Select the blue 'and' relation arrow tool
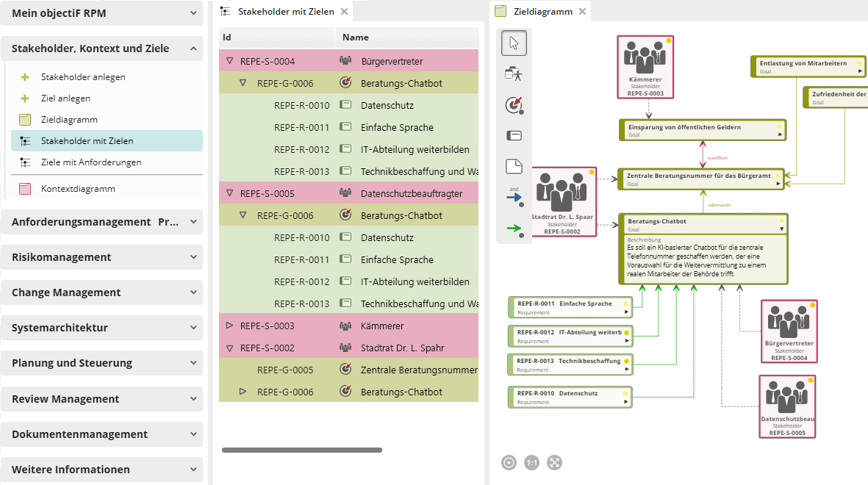This screenshot has height=485, width=868. click(x=514, y=196)
